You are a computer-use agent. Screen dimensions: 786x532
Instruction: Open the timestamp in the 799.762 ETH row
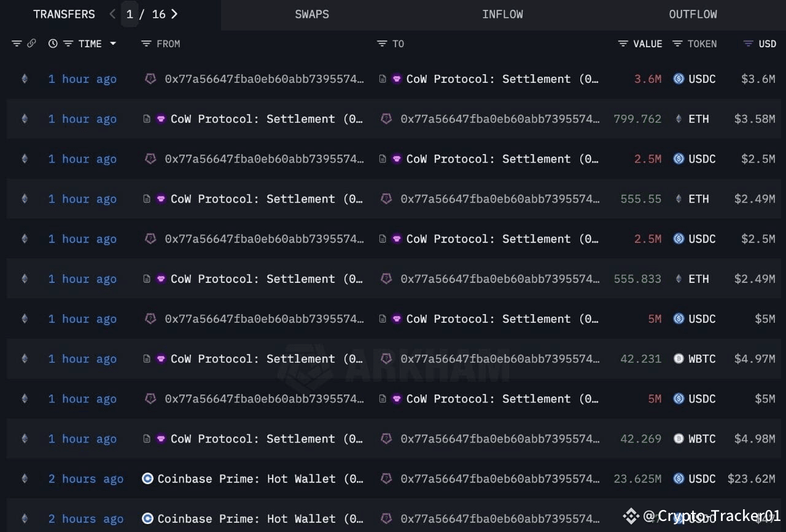(82, 118)
